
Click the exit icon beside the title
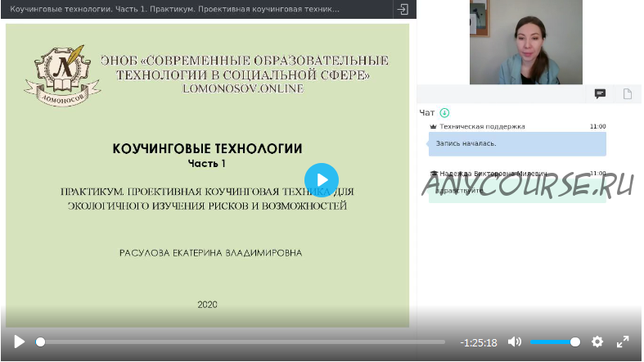point(403,9)
